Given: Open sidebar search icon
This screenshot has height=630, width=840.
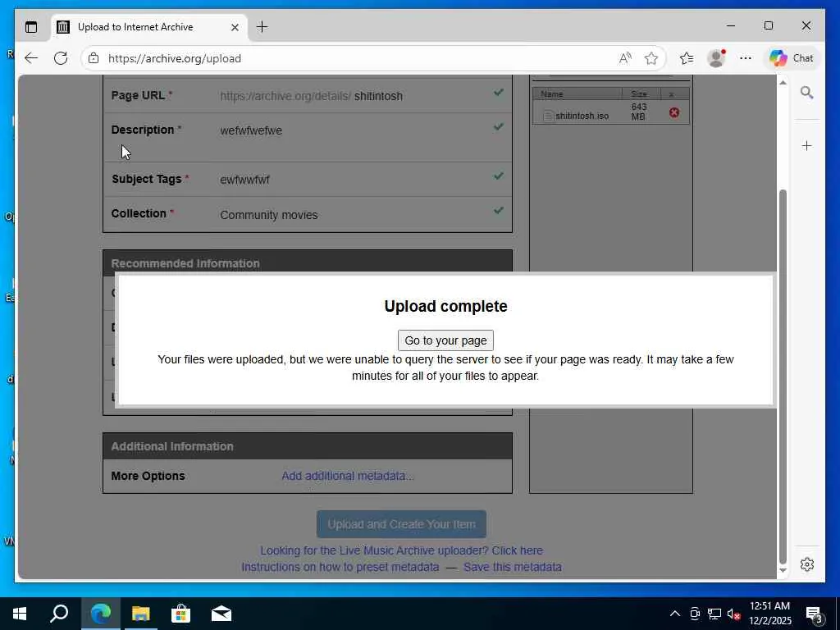Looking at the screenshot, I should [807, 93].
